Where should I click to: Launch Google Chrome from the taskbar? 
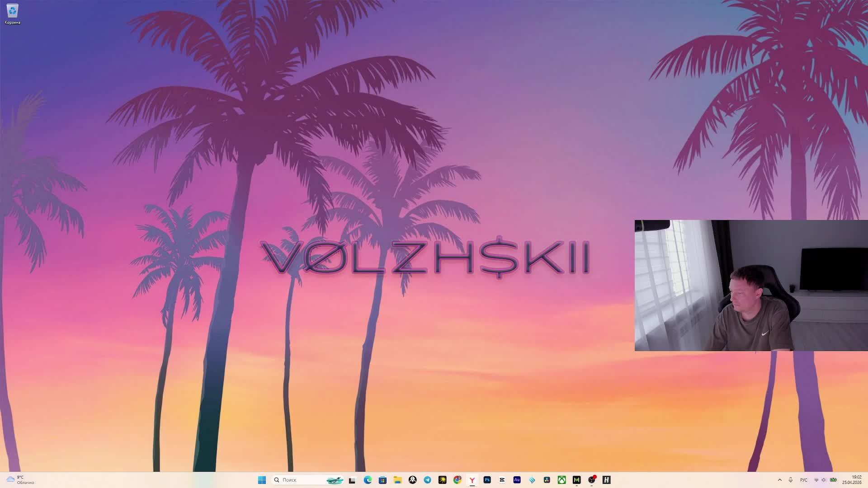pos(457,480)
